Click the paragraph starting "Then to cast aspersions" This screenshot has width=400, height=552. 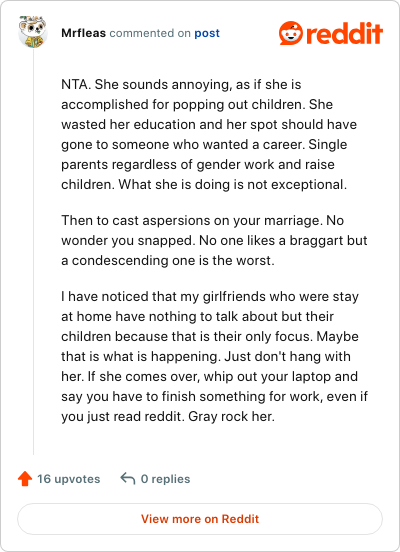(x=214, y=240)
